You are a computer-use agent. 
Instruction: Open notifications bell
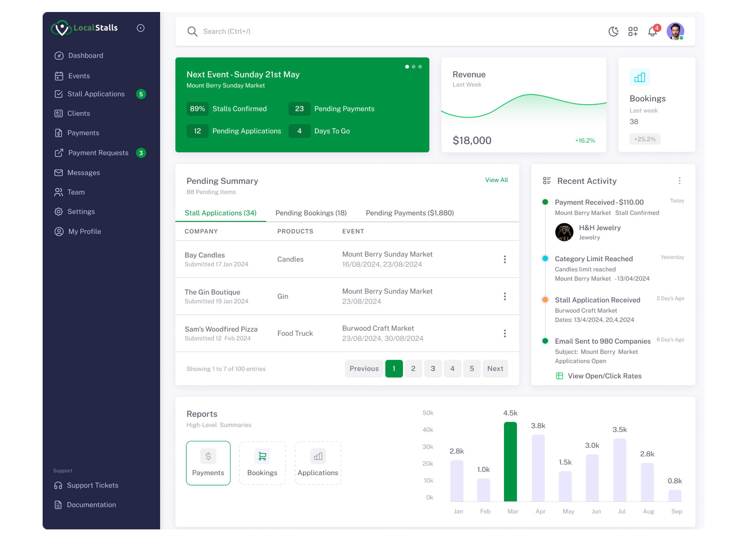click(653, 31)
